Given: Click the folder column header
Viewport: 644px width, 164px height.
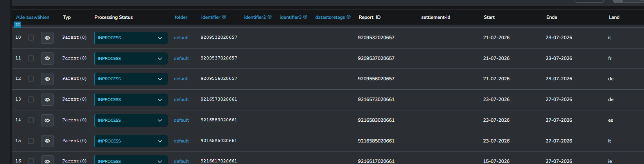Looking at the screenshot, I should coord(181,17).
